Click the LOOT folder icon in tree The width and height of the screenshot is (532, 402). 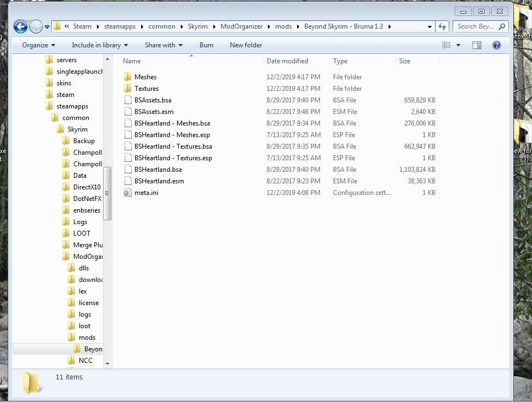pyautogui.click(x=66, y=233)
